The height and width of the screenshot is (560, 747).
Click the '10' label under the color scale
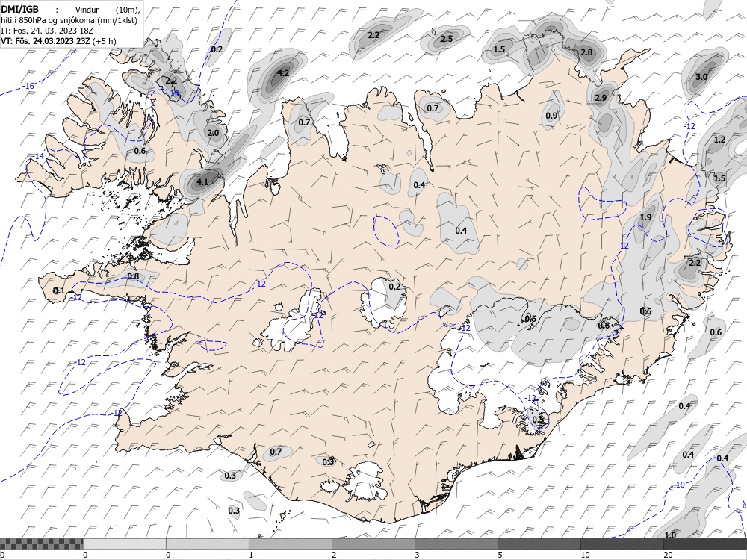(x=585, y=555)
